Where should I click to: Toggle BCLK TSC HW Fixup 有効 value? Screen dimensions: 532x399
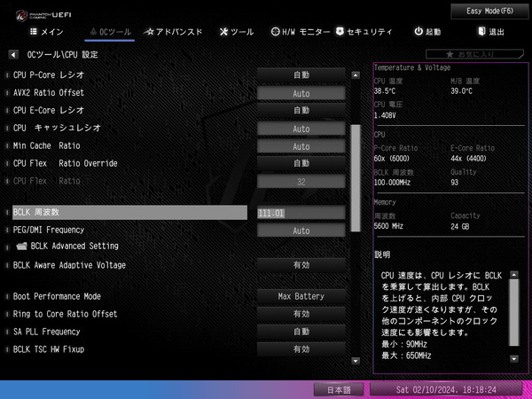[301, 349]
